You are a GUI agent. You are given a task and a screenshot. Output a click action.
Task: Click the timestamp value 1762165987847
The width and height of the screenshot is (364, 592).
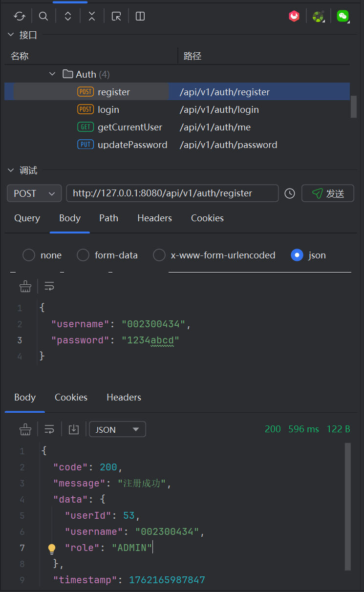pyautogui.click(x=167, y=580)
